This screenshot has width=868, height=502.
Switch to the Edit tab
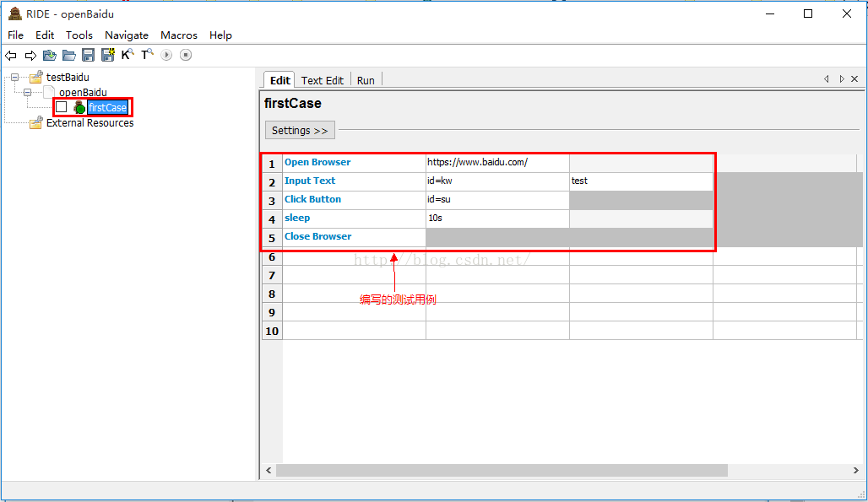(279, 80)
